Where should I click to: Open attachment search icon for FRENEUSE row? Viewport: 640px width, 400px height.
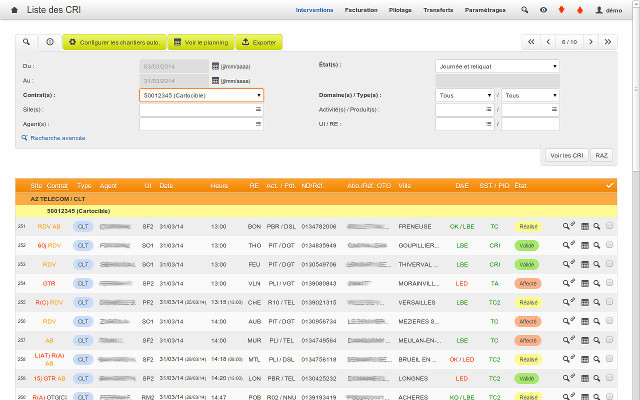(x=569, y=226)
